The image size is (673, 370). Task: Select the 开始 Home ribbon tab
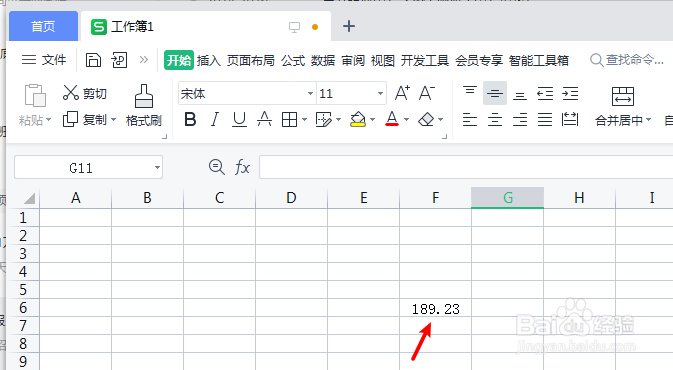click(x=179, y=60)
